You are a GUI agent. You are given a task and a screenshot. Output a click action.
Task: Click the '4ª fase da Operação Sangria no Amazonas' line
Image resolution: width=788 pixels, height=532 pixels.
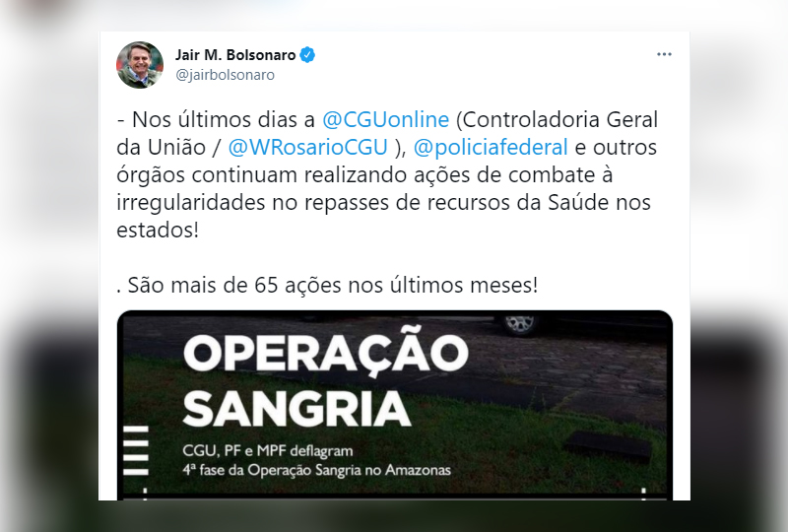pyautogui.click(x=316, y=470)
